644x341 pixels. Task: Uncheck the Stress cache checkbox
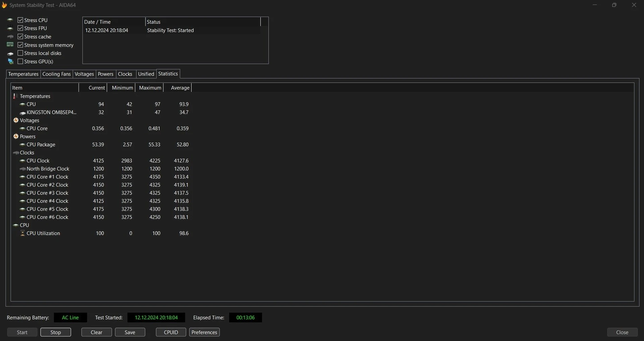[x=20, y=37]
